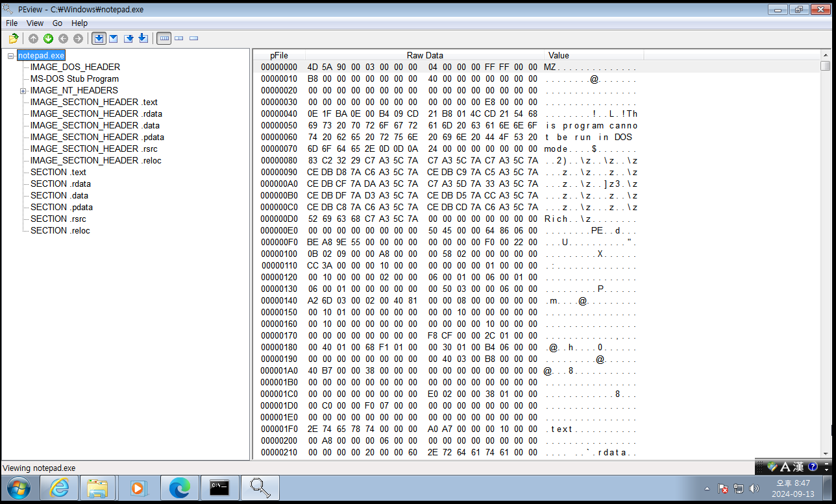Open the View menu

(35, 23)
